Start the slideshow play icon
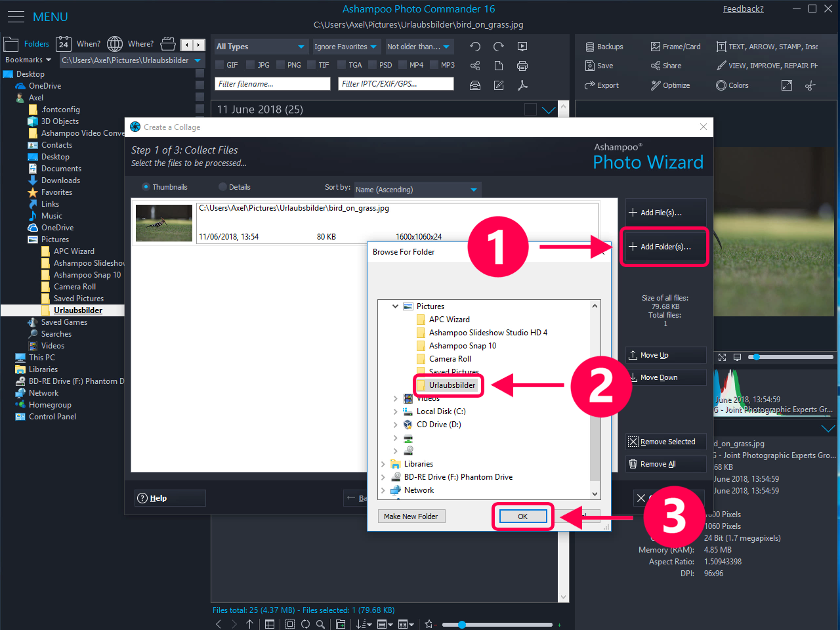 [522, 47]
